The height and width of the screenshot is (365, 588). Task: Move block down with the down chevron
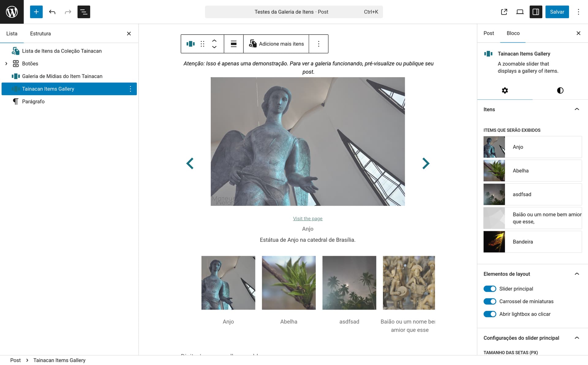pos(214,47)
